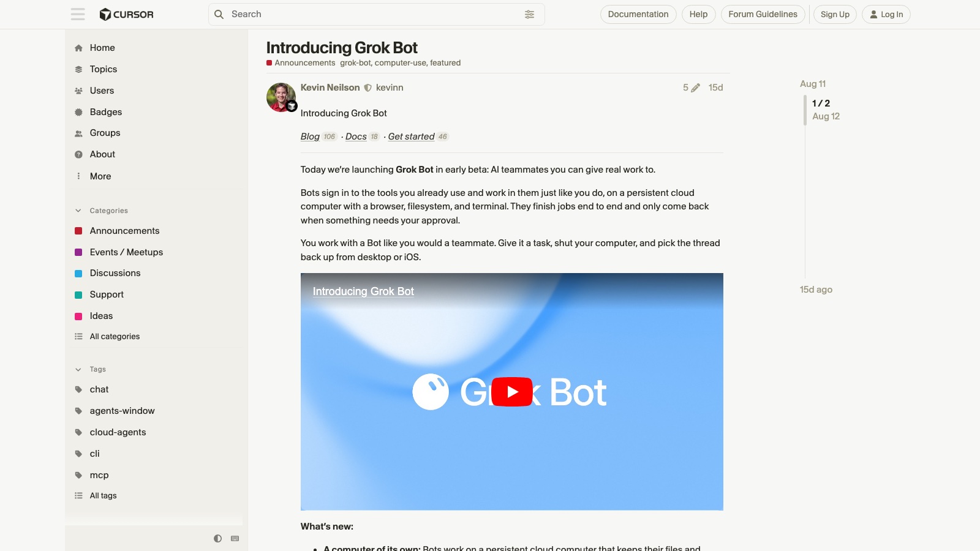This screenshot has width=980, height=551.
Task: Click the purple Events / Meetups square
Action: (78, 252)
